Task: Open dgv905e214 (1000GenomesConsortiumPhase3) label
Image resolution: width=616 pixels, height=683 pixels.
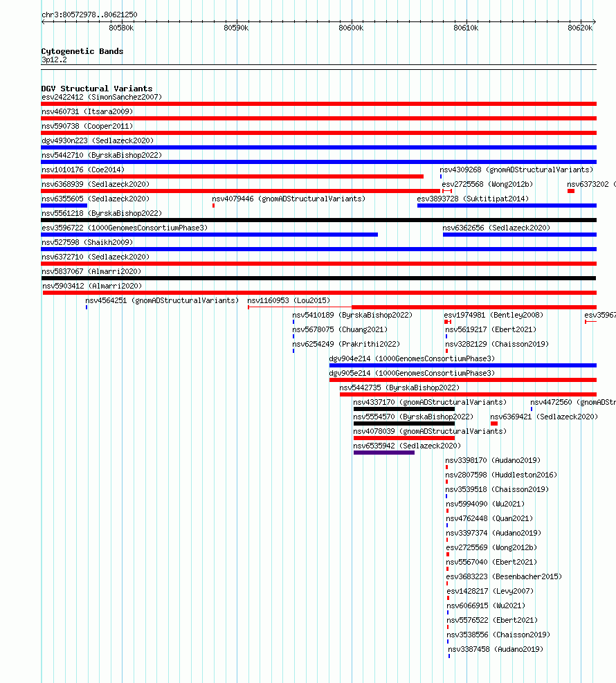Action: click(x=412, y=373)
